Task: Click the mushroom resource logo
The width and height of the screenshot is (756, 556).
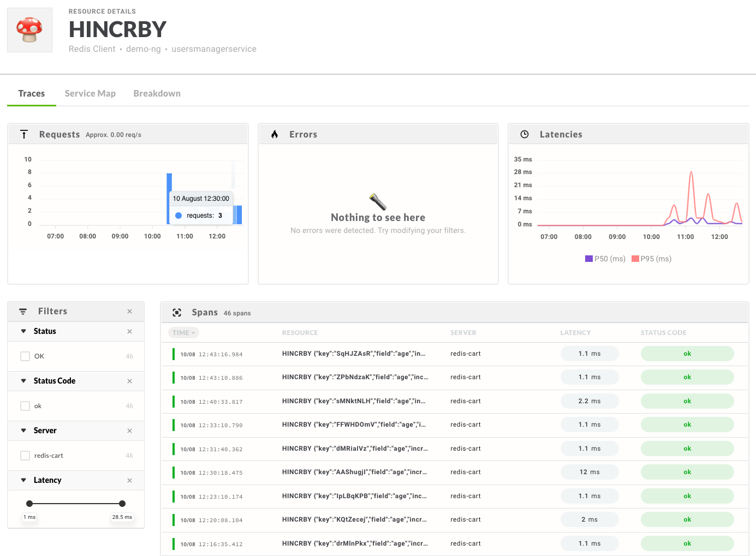Action: 29,29
